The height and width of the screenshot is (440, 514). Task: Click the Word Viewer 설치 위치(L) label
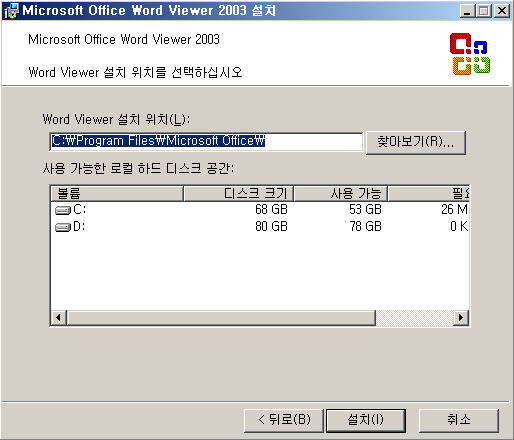[x=116, y=119]
